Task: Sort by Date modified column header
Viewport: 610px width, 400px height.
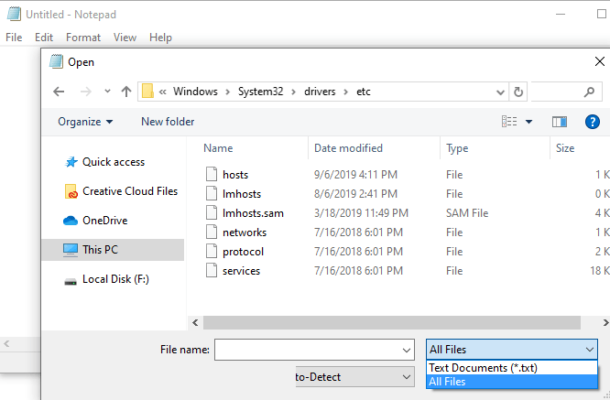Action: point(348,148)
